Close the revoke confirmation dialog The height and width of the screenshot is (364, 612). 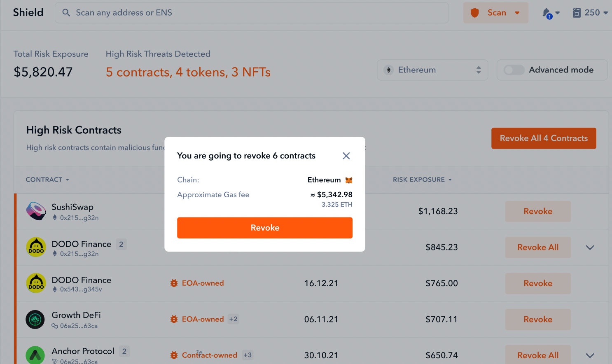(x=346, y=156)
